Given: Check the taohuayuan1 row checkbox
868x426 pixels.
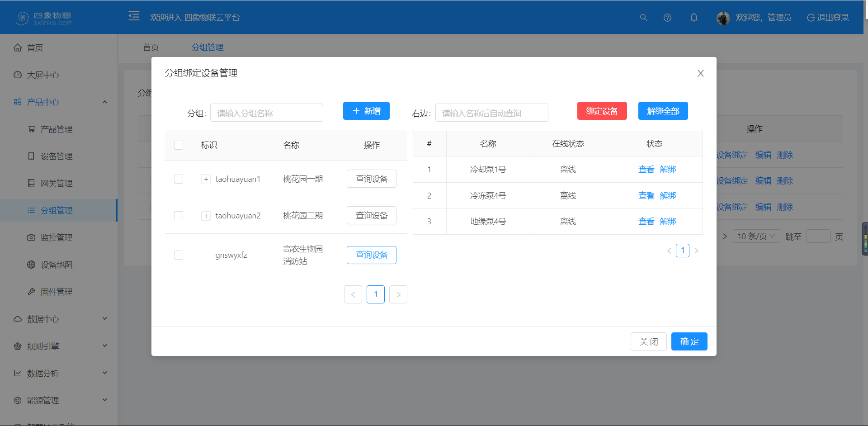Looking at the screenshot, I should click(x=179, y=179).
